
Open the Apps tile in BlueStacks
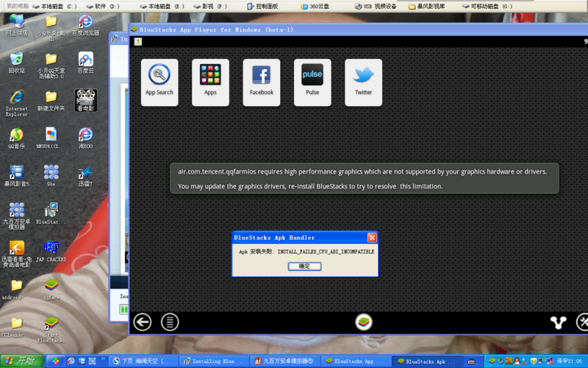[210, 82]
